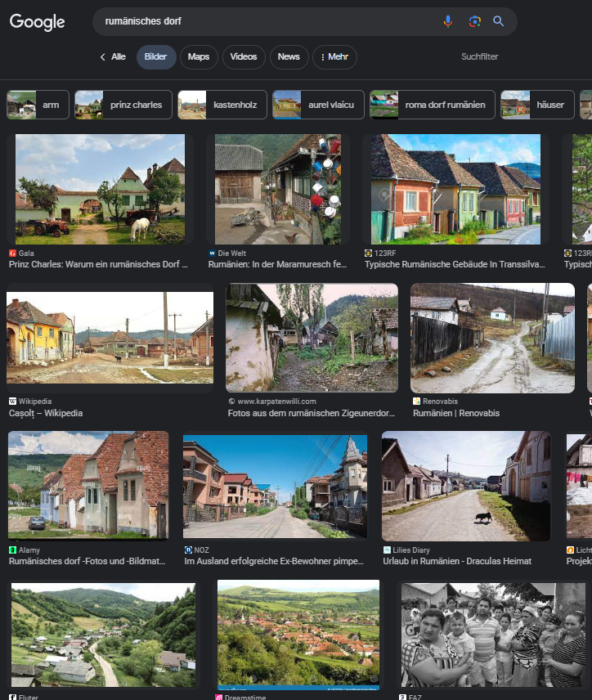Start voice search with the microphone icon
Image resolution: width=592 pixels, height=700 pixels.
[448, 21]
